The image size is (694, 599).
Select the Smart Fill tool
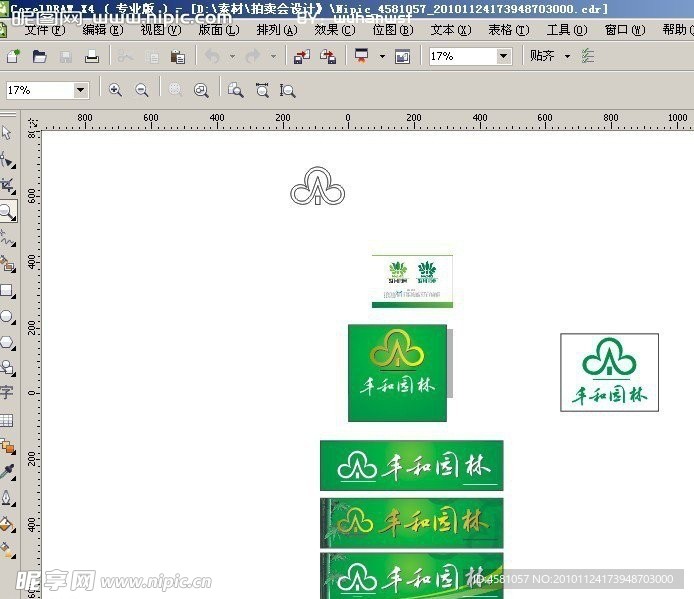8,264
